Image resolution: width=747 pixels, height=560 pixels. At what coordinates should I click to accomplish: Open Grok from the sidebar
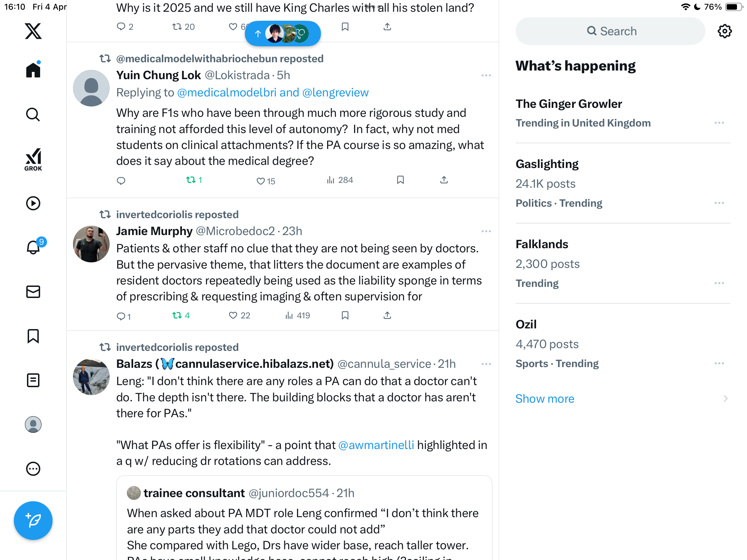coord(33,159)
